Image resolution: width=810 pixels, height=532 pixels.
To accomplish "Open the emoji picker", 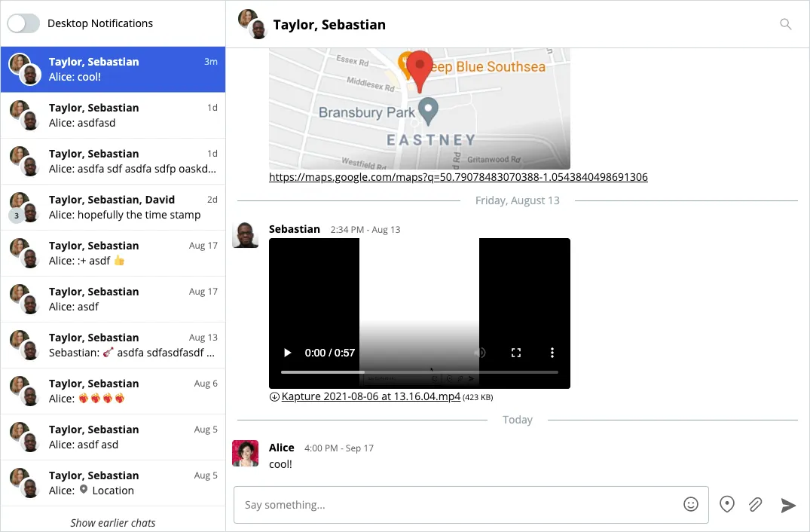I will [x=691, y=504].
